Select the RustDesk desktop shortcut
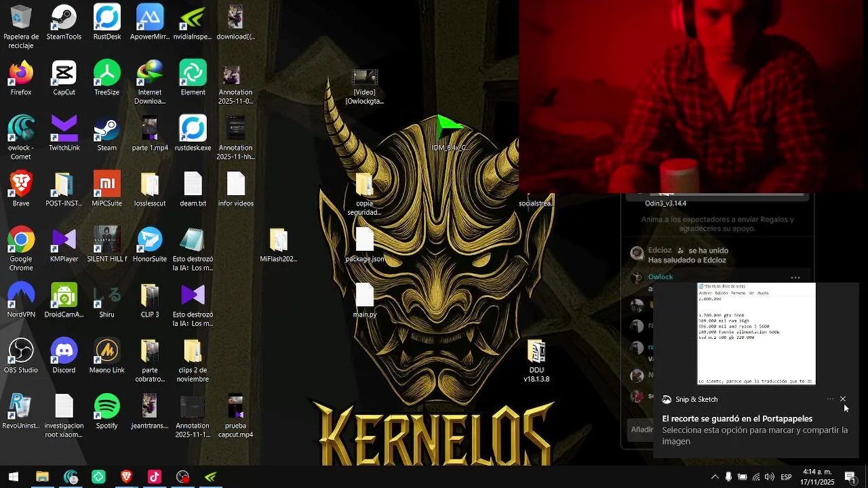This screenshot has height=488, width=868. [x=107, y=22]
